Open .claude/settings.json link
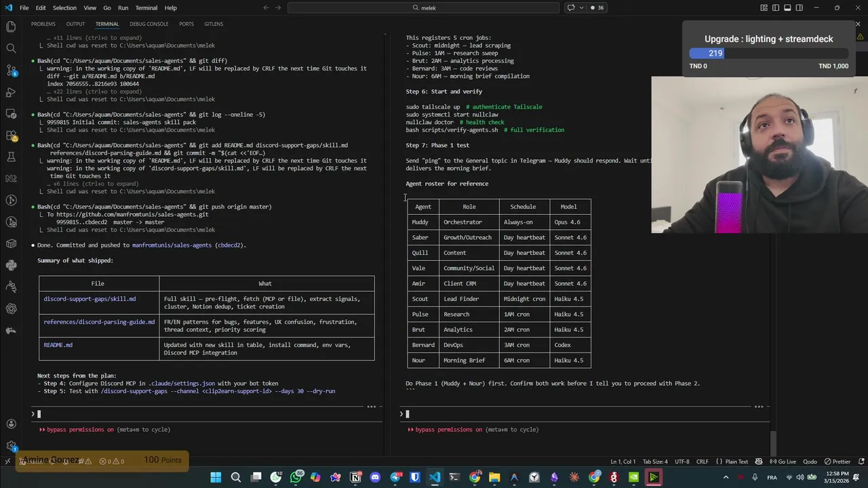Viewport: 868px width, 488px height. (182, 384)
